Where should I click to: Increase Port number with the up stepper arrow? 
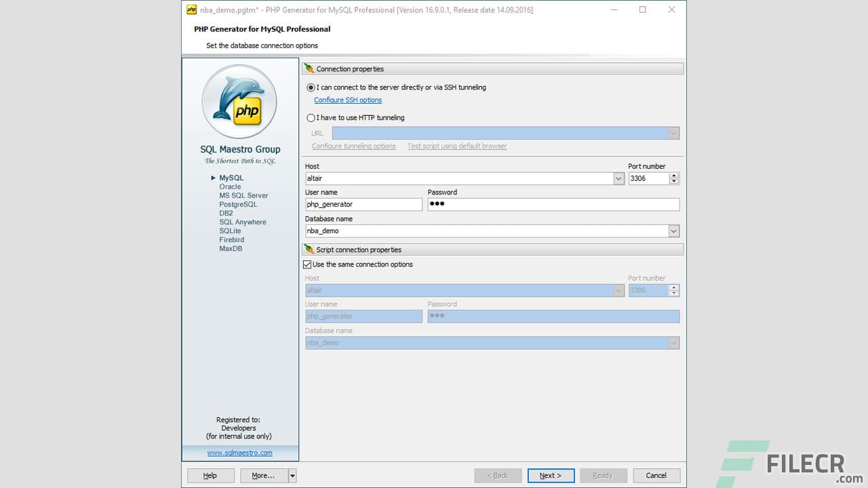[673, 175]
